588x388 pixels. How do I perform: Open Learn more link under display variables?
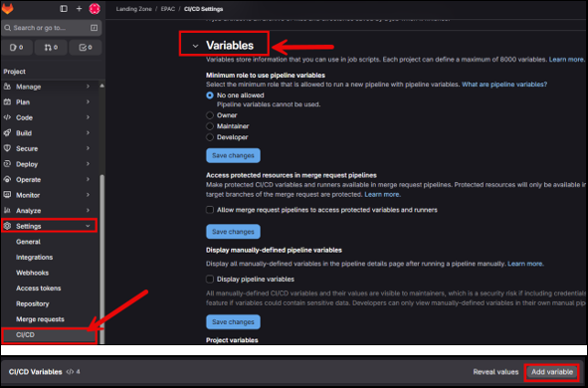[x=524, y=264]
